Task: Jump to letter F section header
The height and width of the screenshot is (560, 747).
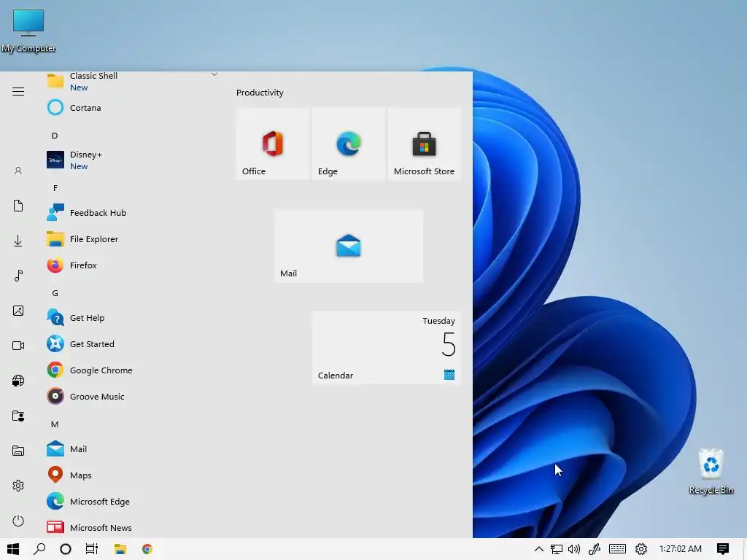Action: [55, 188]
